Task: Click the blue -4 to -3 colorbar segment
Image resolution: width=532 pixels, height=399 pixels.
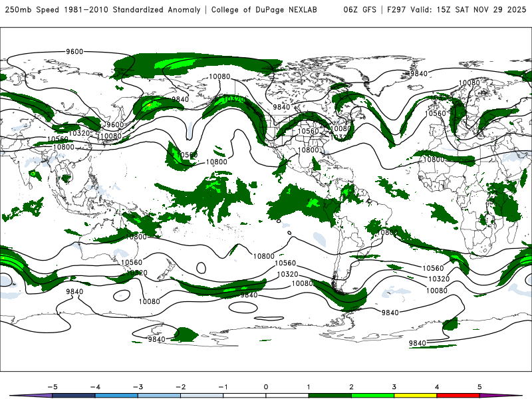Action: pos(116,396)
